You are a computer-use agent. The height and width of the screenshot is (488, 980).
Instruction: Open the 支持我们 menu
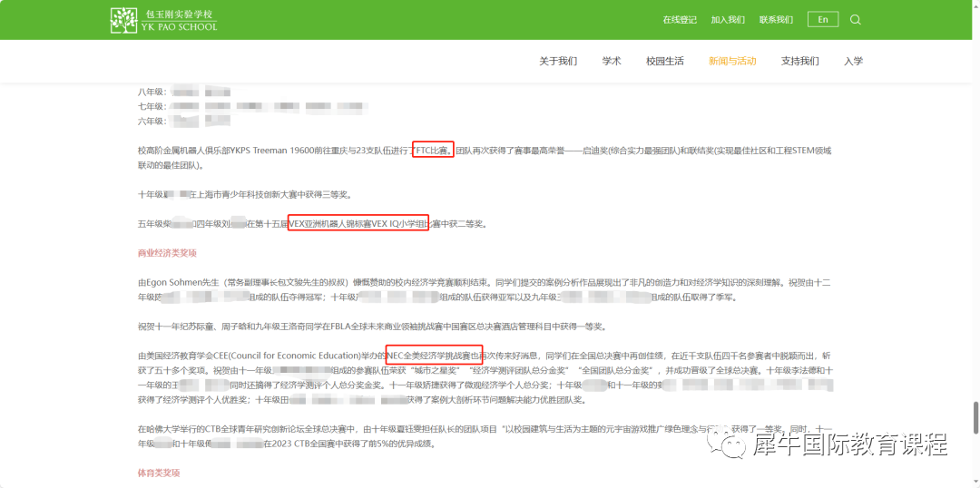[800, 62]
